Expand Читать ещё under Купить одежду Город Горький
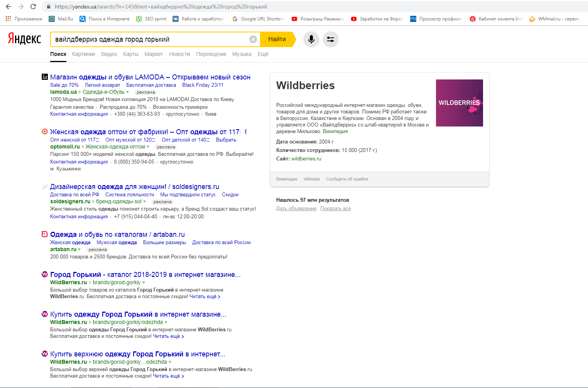588x388 pixels. click(x=169, y=336)
